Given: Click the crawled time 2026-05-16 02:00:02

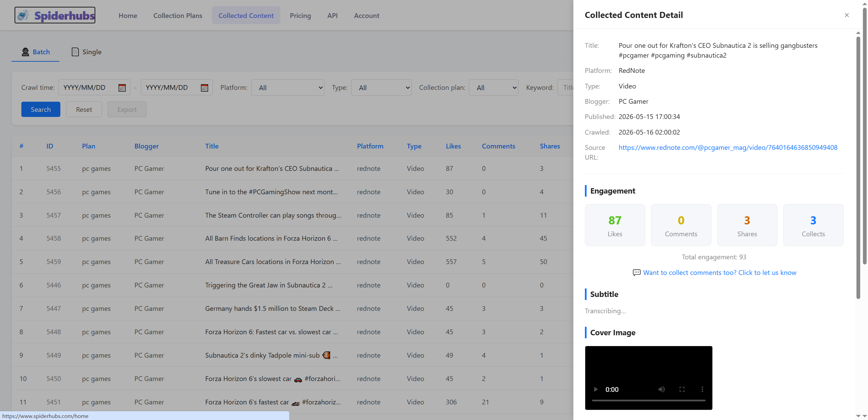Looking at the screenshot, I should click(x=649, y=132).
